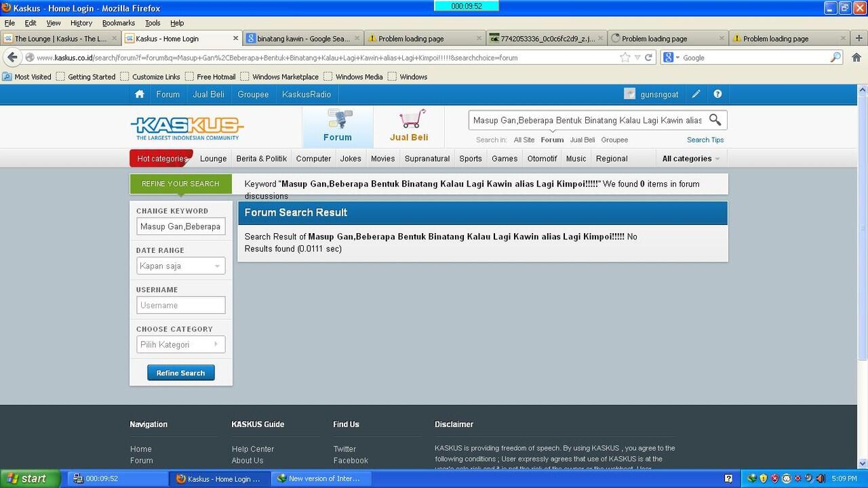The height and width of the screenshot is (488, 868).
Task: Open the Forum section speech-bubble icon
Action: pyautogui.click(x=339, y=119)
